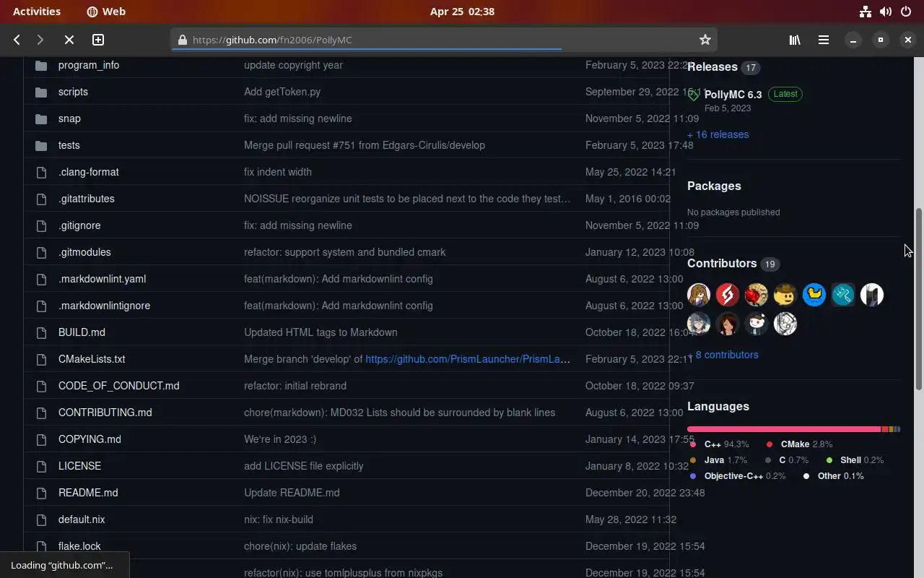
Task: Open the power menu icon
Action: [906, 11]
